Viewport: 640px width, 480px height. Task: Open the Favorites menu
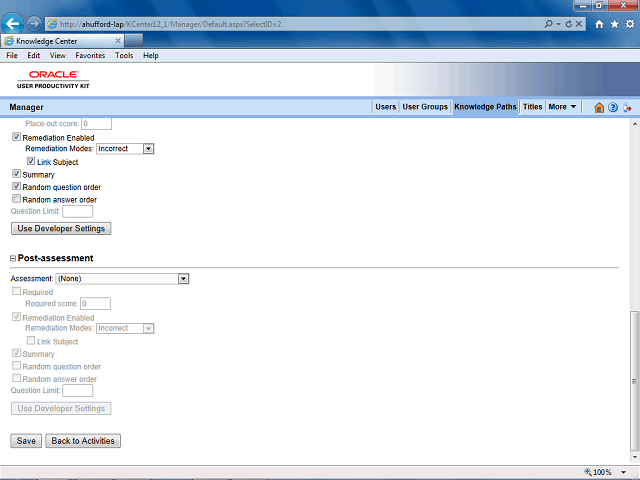coord(90,56)
